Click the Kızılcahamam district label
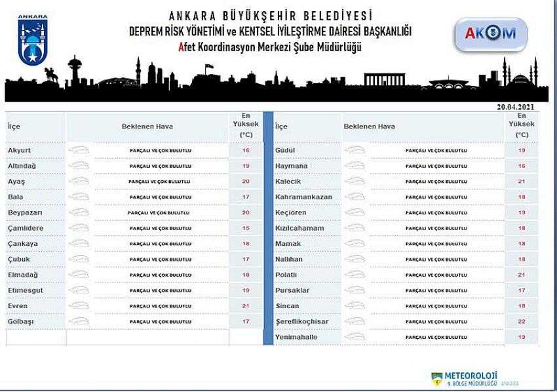This screenshot has width=557, height=392. point(299,228)
